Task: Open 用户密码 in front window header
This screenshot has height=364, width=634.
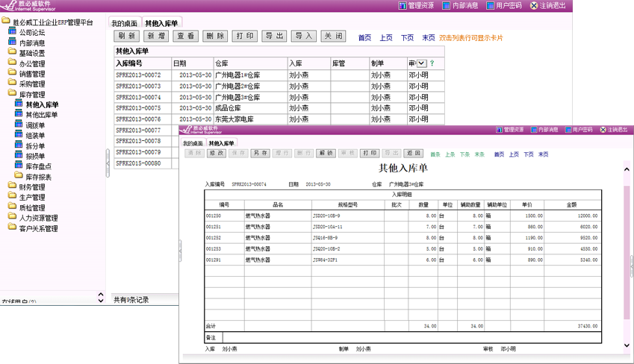Action: pyautogui.click(x=579, y=130)
